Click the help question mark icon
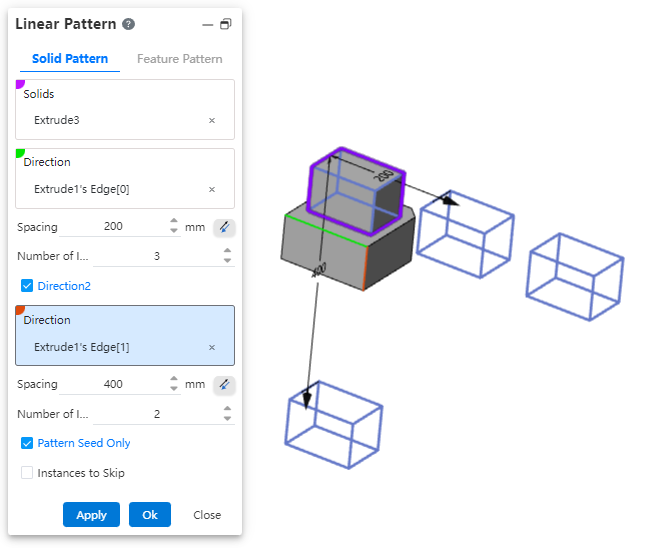650x548 pixels. pos(129,25)
